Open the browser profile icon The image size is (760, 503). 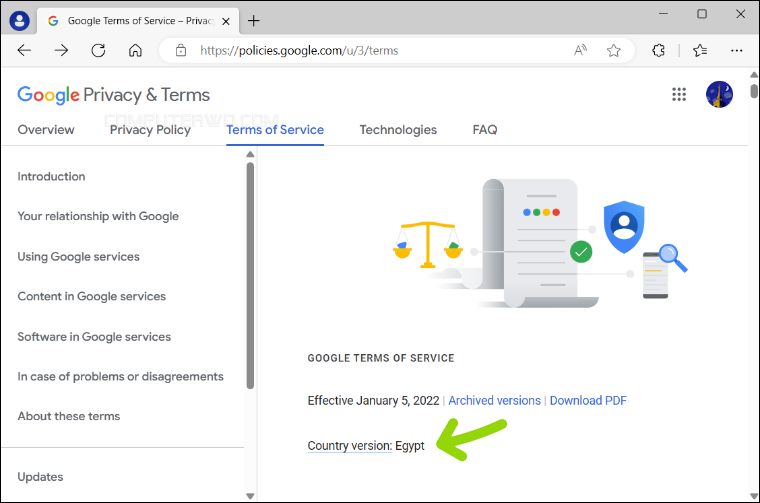19,21
